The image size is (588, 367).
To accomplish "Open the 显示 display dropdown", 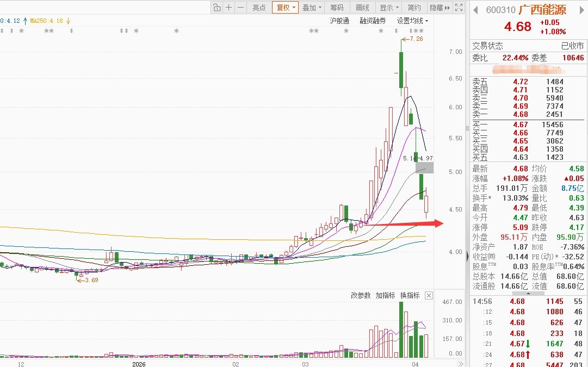I will pos(389,8).
